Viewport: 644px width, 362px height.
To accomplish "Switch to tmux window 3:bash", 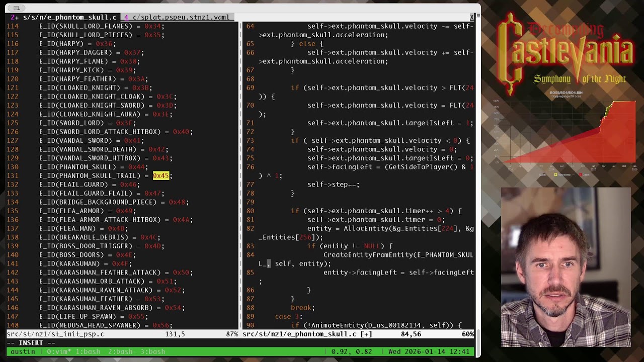I will 152,351.
